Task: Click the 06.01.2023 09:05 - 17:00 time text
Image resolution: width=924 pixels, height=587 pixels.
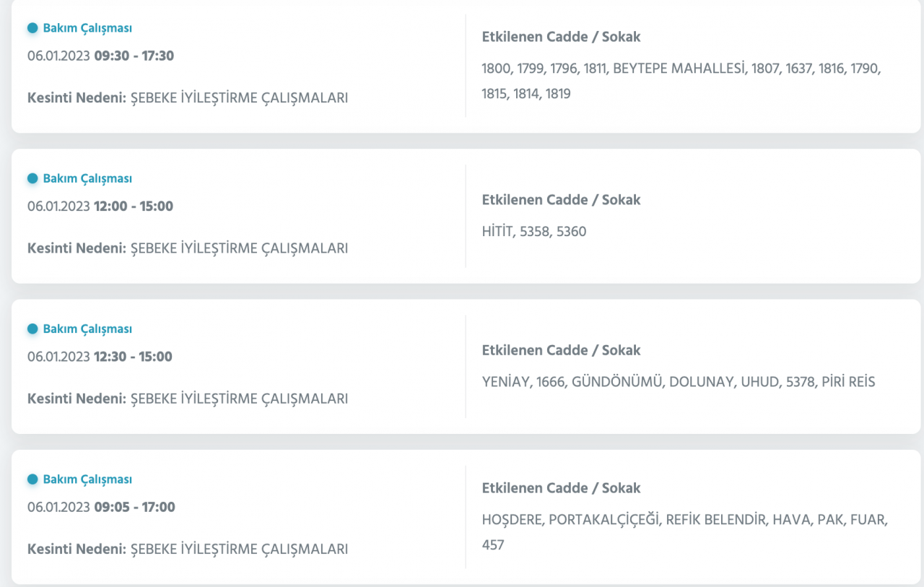Action: (101, 506)
